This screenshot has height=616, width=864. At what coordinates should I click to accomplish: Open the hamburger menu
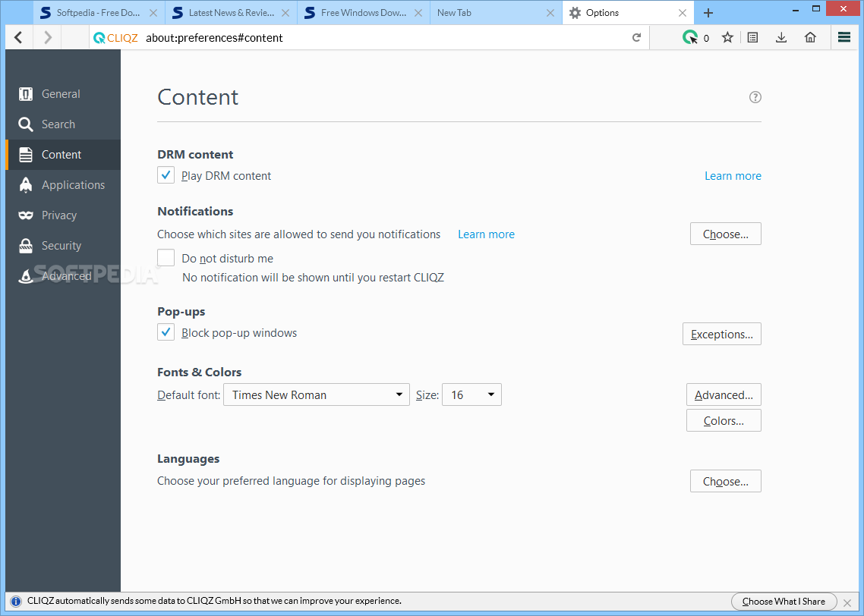pyautogui.click(x=844, y=37)
